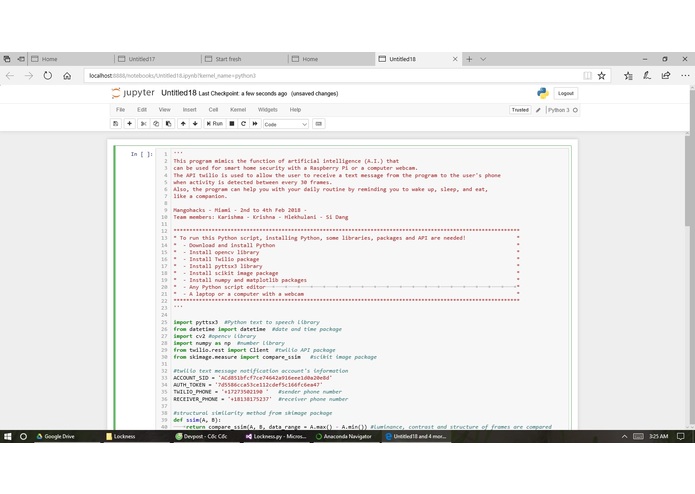Click the kernel idle circle indicator
Viewport: 695px width, 494px height.
575,110
